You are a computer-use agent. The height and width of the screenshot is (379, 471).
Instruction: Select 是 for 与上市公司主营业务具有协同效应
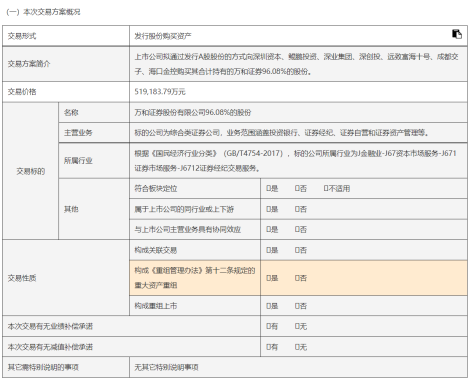point(268,230)
